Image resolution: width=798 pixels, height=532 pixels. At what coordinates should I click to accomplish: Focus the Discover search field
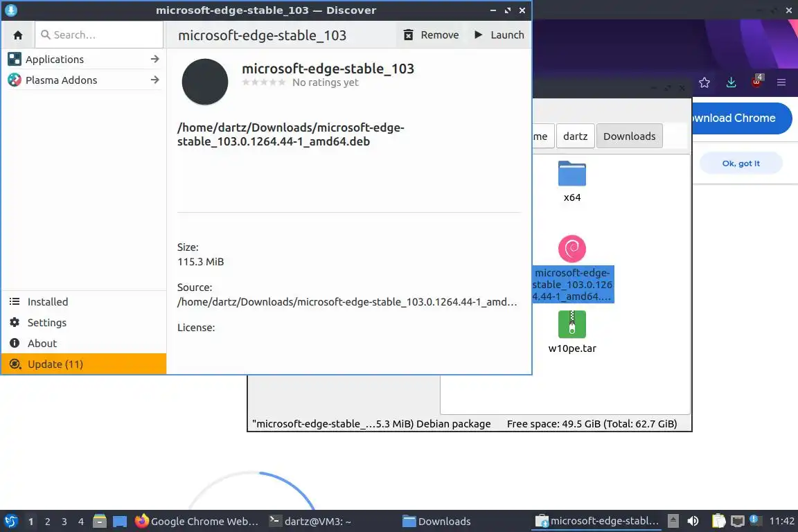point(99,35)
